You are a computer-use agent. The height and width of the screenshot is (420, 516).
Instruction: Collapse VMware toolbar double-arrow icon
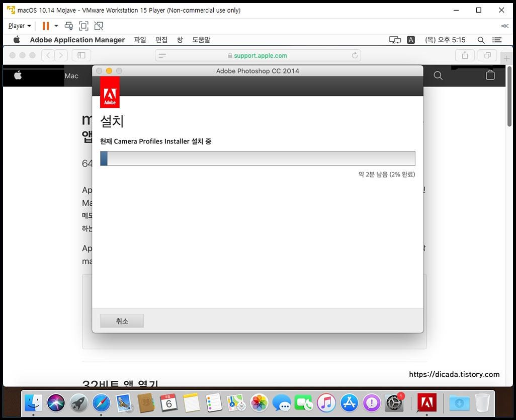(x=505, y=26)
